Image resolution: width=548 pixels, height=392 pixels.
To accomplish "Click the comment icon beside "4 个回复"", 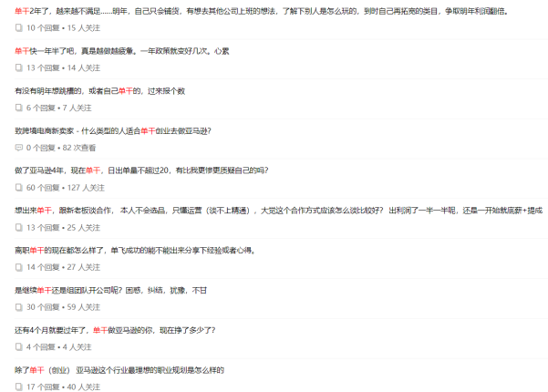I will pyautogui.click(x=19, y=347).
